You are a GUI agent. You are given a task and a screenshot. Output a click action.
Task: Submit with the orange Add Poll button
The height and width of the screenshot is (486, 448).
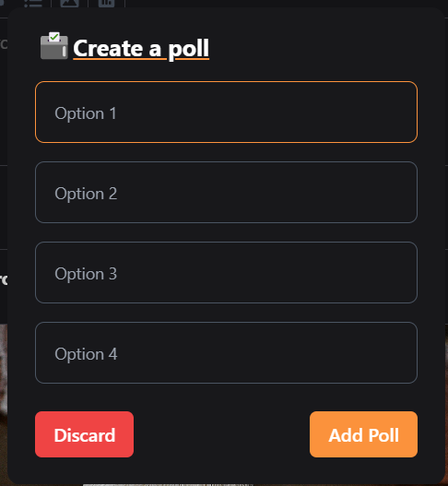coord(363,434)
